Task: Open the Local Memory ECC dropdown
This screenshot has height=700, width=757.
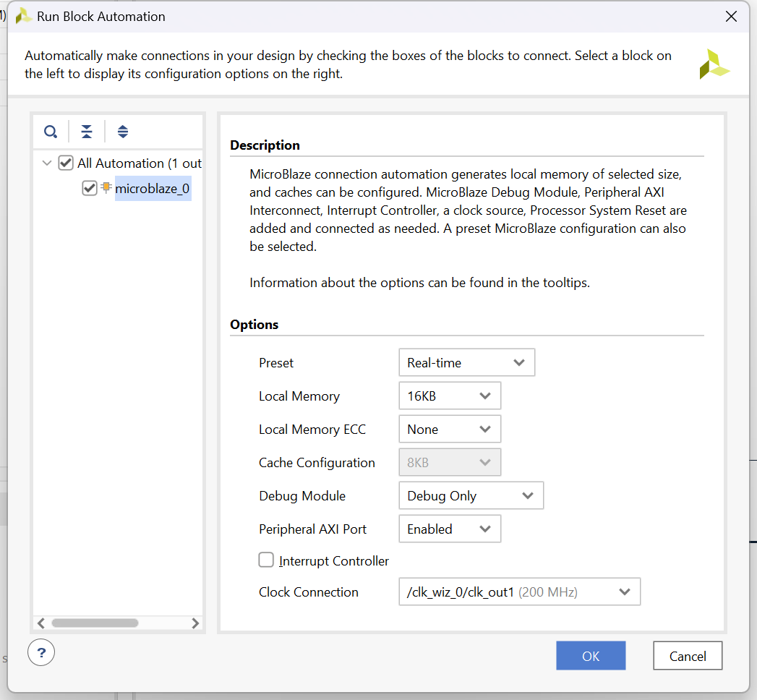Action: point(450,429)
